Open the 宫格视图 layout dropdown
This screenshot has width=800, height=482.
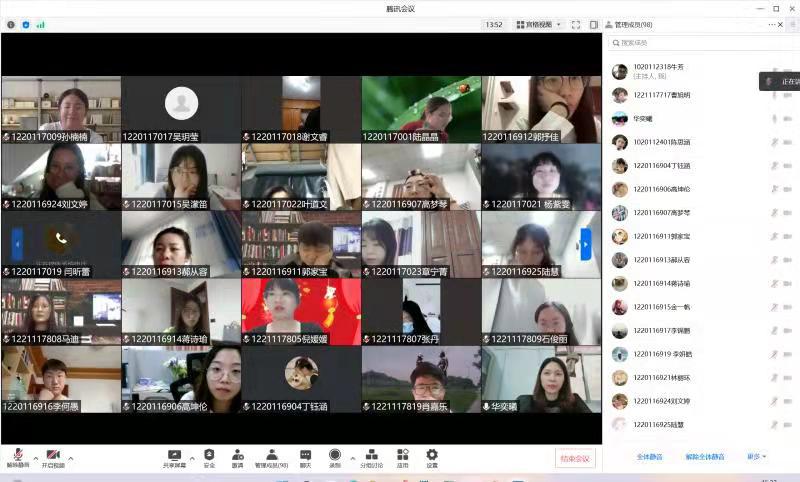pyautogui.click(x=538, y=24)
